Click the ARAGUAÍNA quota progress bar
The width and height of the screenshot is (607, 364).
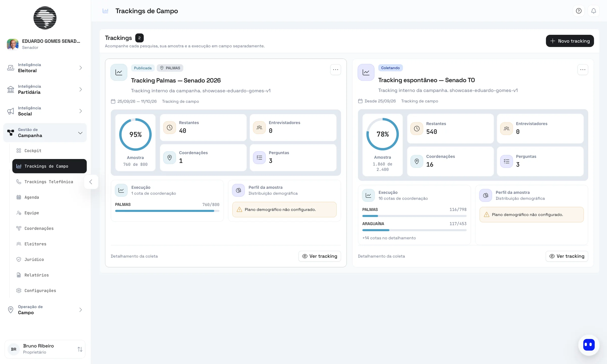(414, 230)
